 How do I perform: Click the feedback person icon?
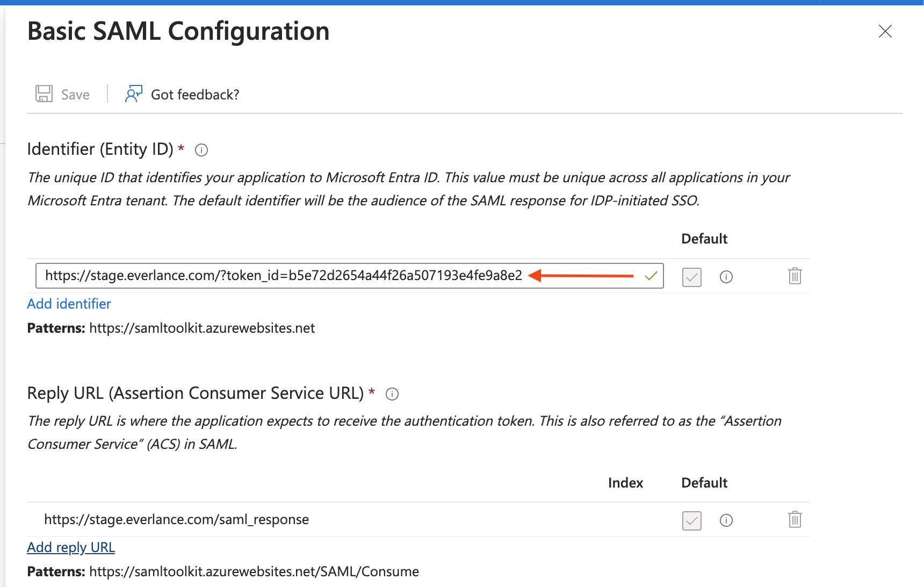[133, 94]
